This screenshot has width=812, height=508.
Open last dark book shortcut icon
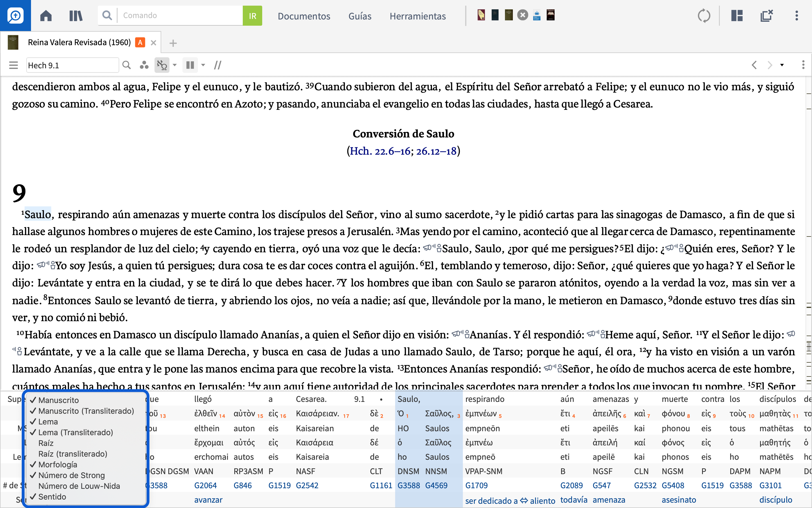pyautogui.click(x=551, y=15)
